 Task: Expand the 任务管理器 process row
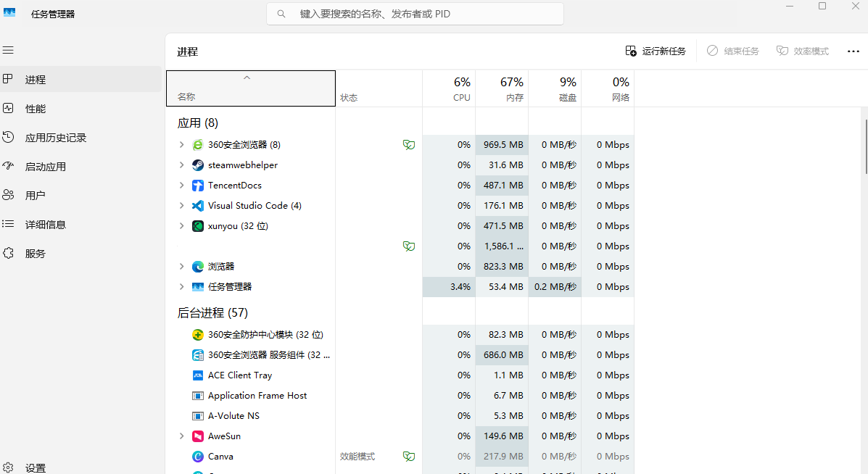[x=181, y=287]
